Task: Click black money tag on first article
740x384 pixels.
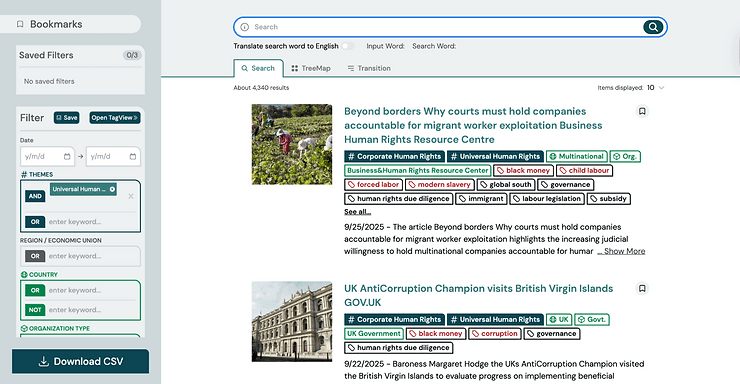Action: click(x=523, y=171)
